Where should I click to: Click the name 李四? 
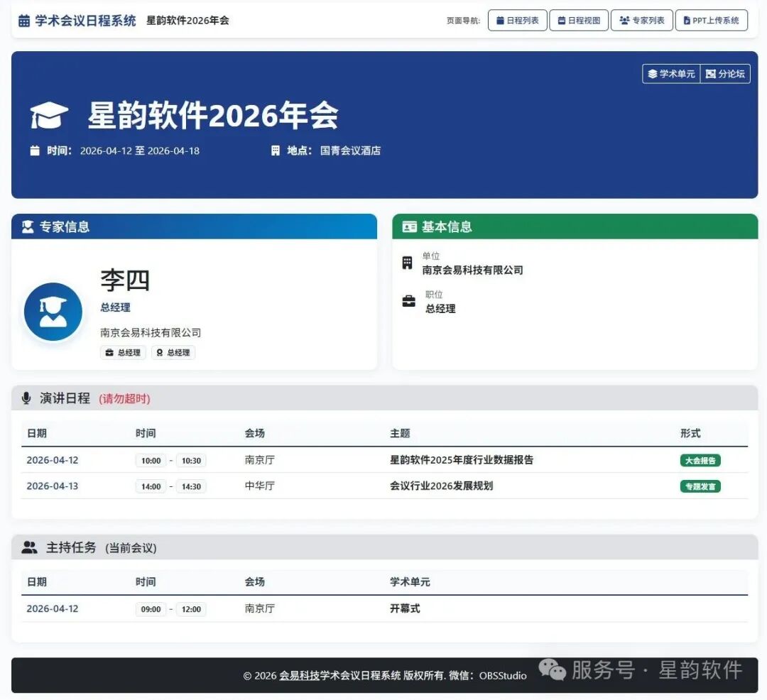(125, 280)
